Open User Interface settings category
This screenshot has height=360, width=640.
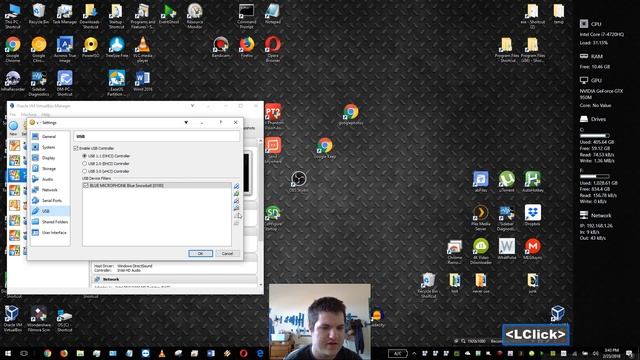pos(50,232)
